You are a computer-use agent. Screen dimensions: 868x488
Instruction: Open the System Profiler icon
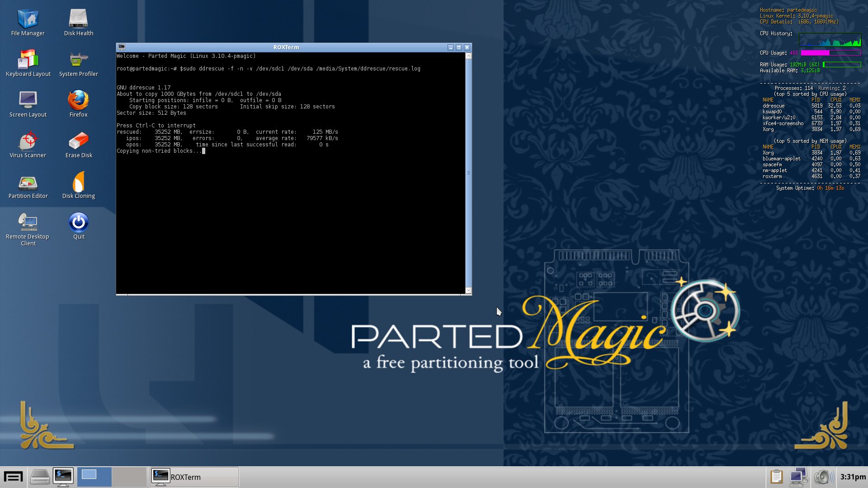pyautogui.click(x=78, y=60)
